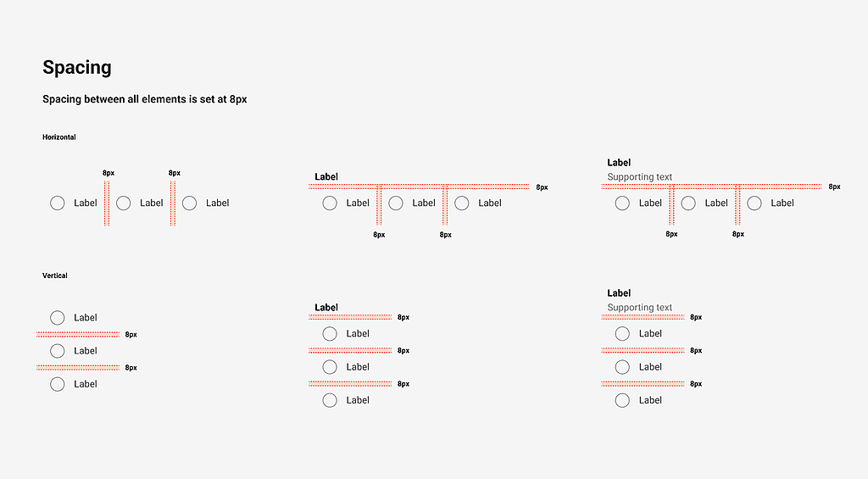
Task: Select first radio in horizontal group titled Label only
Action: pos(330,203)
